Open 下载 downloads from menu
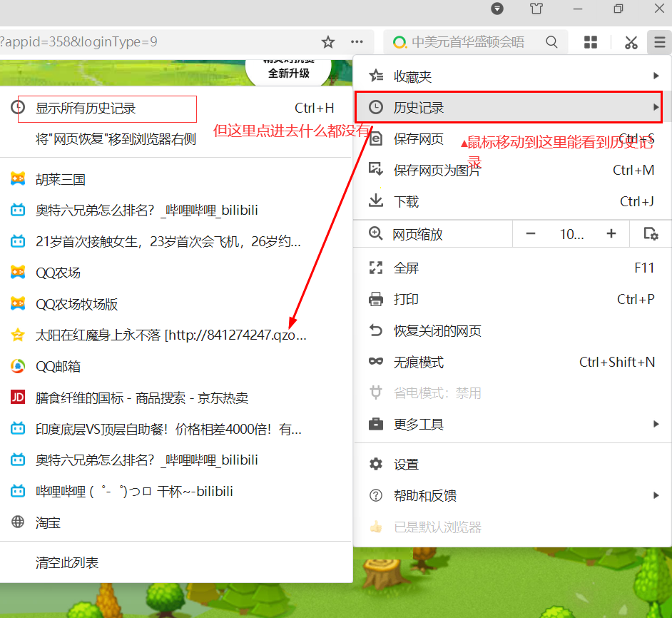Image resolution: width=672 pixels, height=618 pixels. [513, 201]
